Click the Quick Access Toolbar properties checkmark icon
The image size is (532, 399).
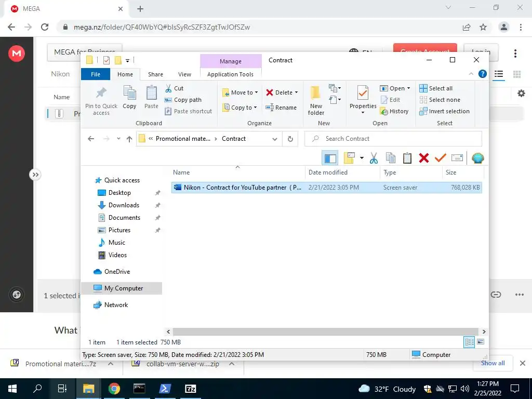(x=107, y=60)
